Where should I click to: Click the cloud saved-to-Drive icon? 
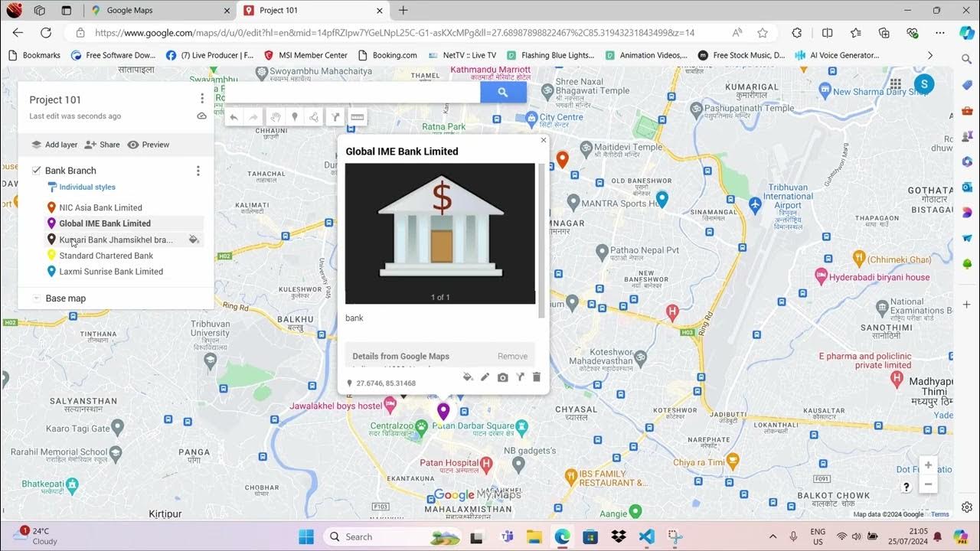pyautogui.click(x=202, y=116)
